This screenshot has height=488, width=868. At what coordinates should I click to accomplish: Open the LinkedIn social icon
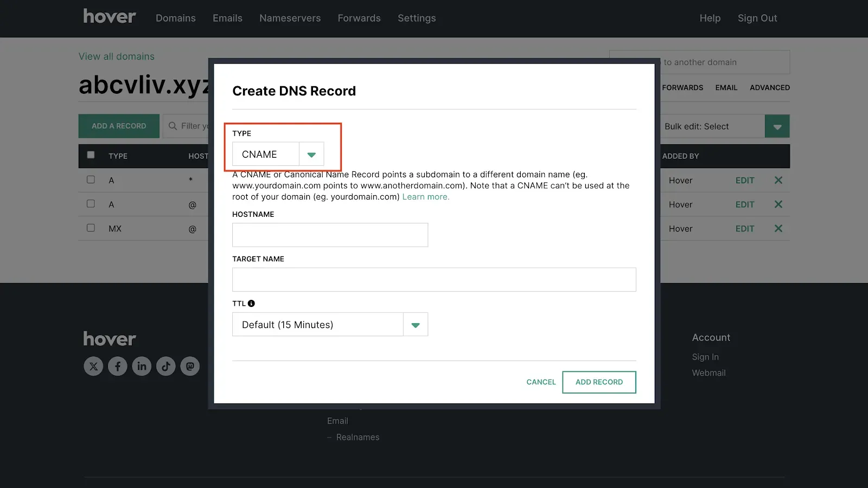(142, 366)
